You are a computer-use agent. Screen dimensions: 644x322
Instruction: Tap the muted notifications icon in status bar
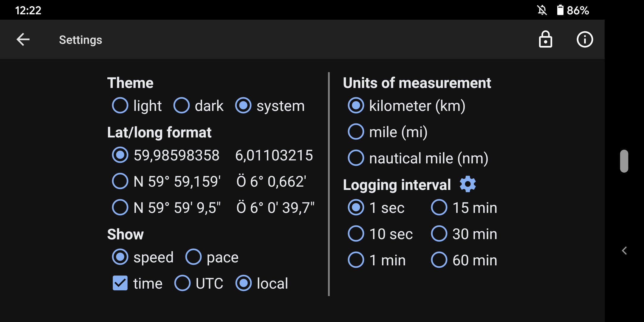[542, 10]
